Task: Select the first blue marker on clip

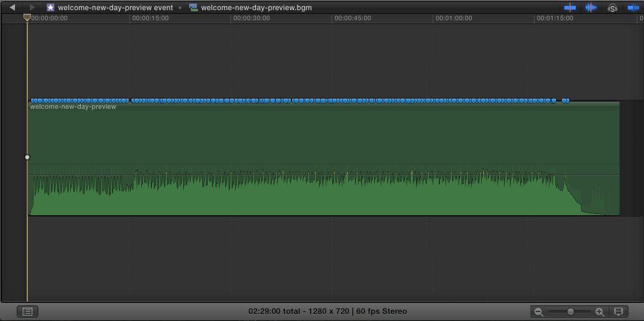Action: 34,100
